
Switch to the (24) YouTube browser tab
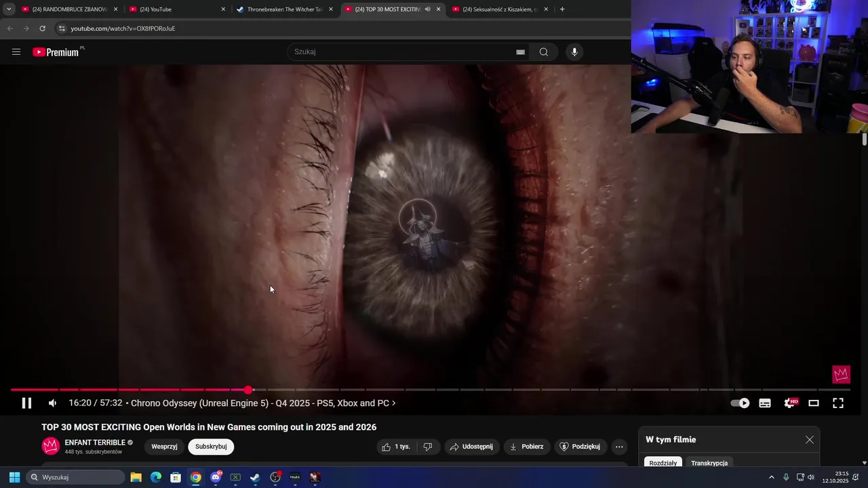pyautogui.click(x=176, y=9)
